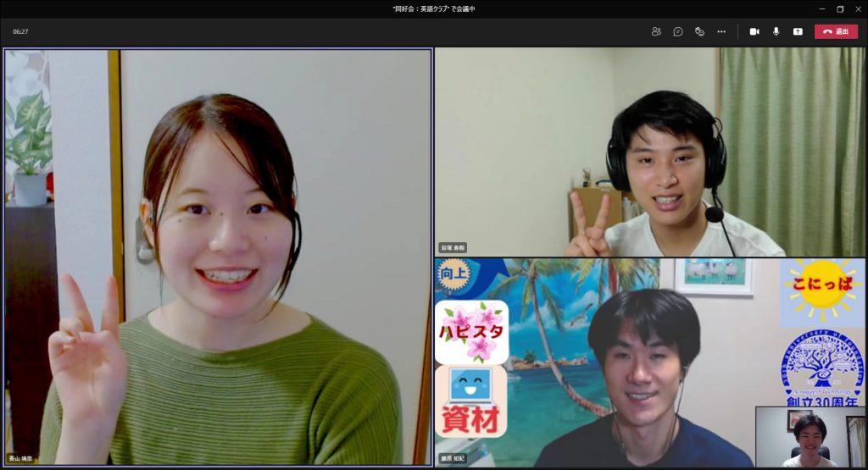Restore down the meeting window
This screenshot has height=470, width=868.
(x=840, y=8)
